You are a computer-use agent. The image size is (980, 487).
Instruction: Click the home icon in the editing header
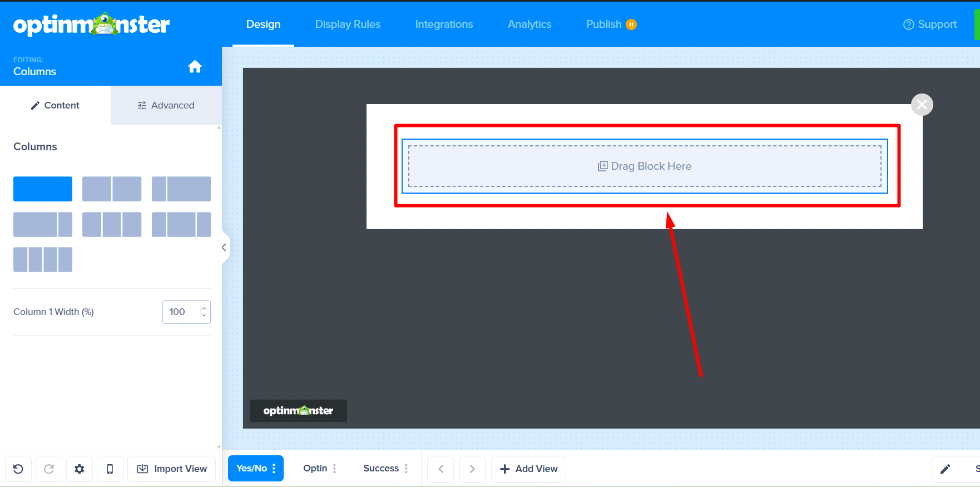(195, 67)
